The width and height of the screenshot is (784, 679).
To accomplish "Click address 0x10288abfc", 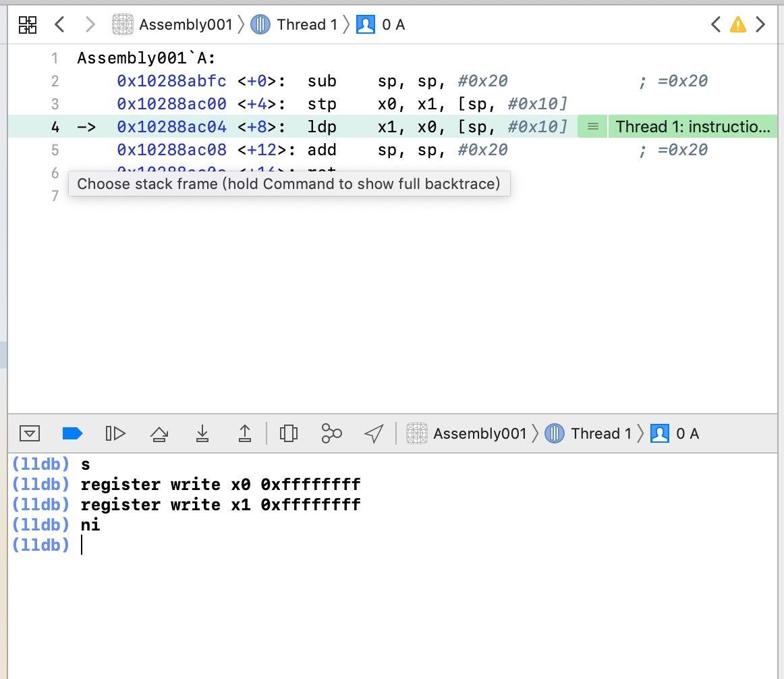I will pos(171,81).
